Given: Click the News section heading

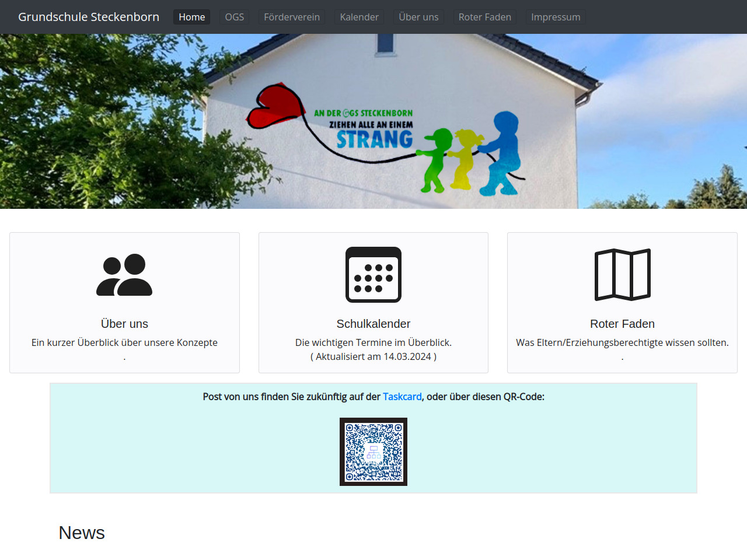Looking at the screenshot, I should (x=82, y=533).
